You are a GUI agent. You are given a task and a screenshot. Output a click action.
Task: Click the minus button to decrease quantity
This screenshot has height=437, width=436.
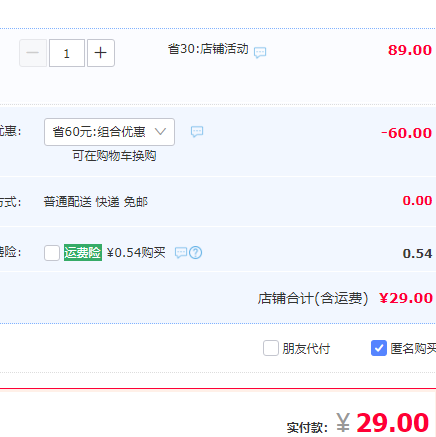pyautogui.click(x=33, y=53)
